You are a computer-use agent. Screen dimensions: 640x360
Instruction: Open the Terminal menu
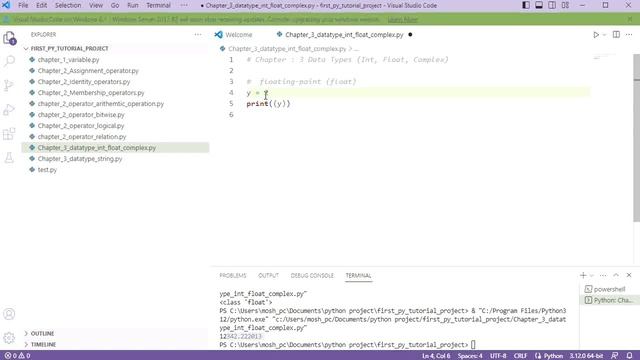158,5
